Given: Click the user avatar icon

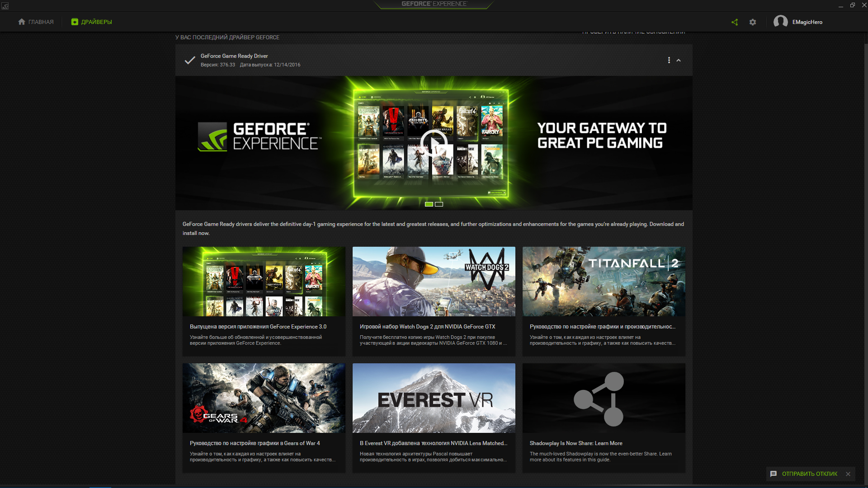Looking at the screenshot, I should point(780,22).
